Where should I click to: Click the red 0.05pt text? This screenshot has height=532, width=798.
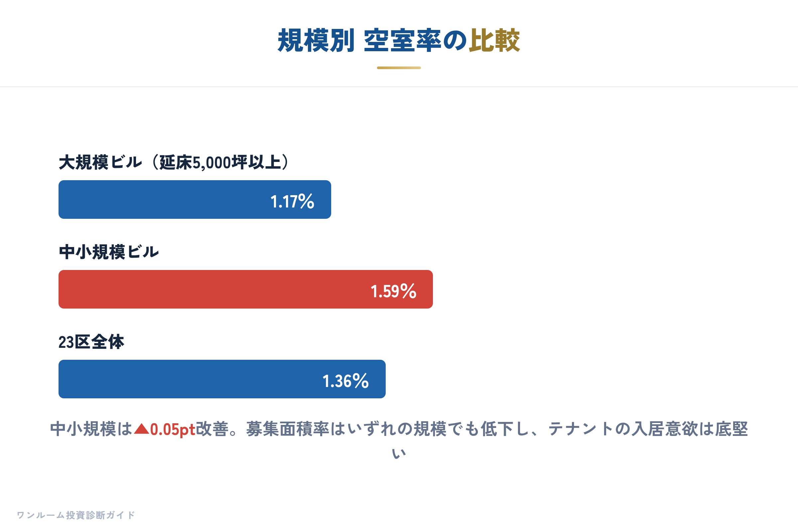tap(173, 430)
